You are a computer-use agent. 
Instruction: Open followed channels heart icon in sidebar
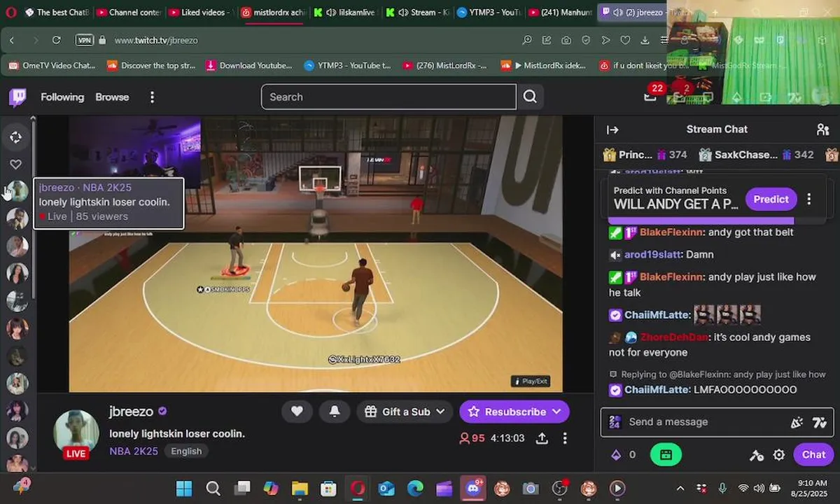(15, 164)
